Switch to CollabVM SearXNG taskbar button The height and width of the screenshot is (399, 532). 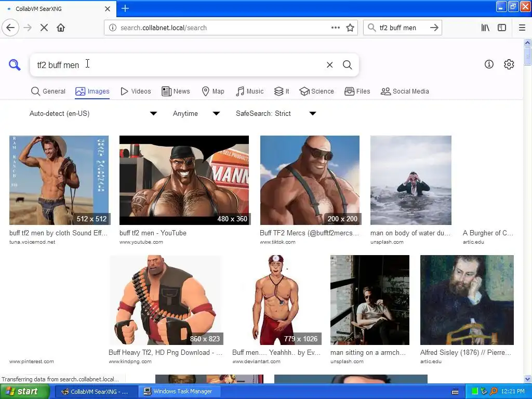[x=95, y=392]
